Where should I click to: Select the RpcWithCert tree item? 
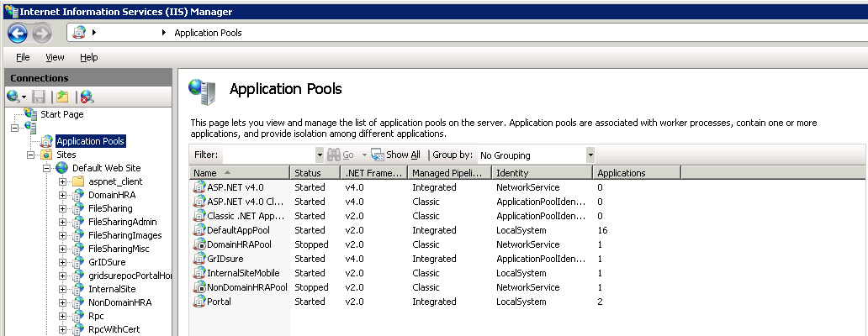click(114, 329)
